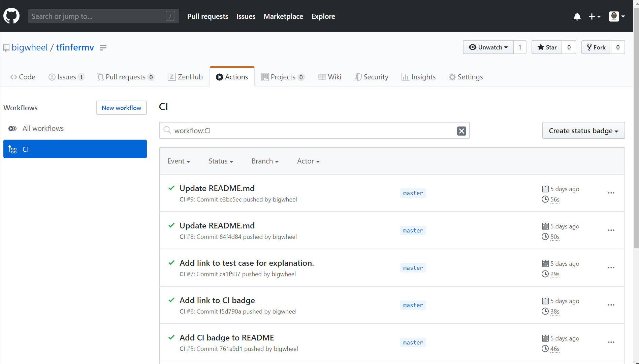Image resolution: width=639 pixels, height=364 pixels.
Task: Click the repository description lines icon
Action: [x=103, y=48]
